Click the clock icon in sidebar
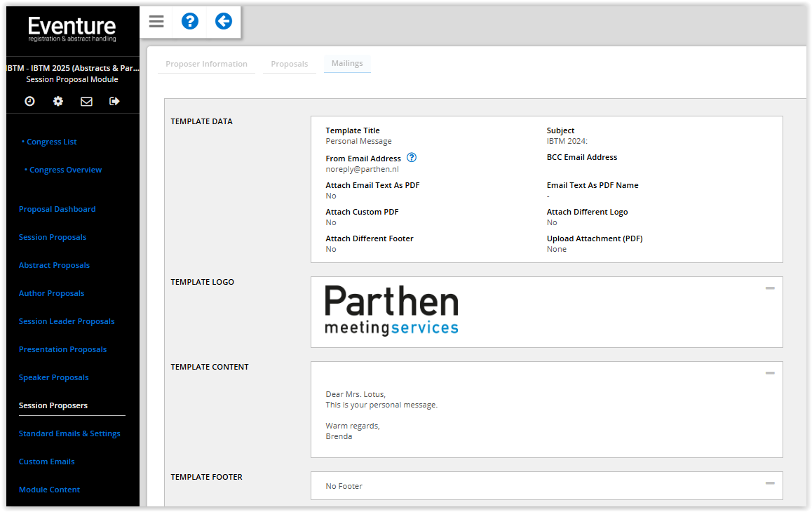 tap(30, 101)
